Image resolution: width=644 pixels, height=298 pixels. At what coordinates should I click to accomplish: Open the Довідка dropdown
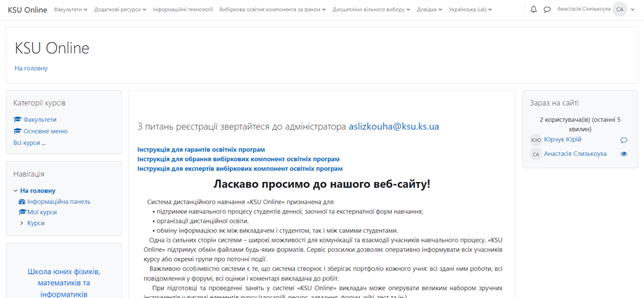tap(429, 10)
